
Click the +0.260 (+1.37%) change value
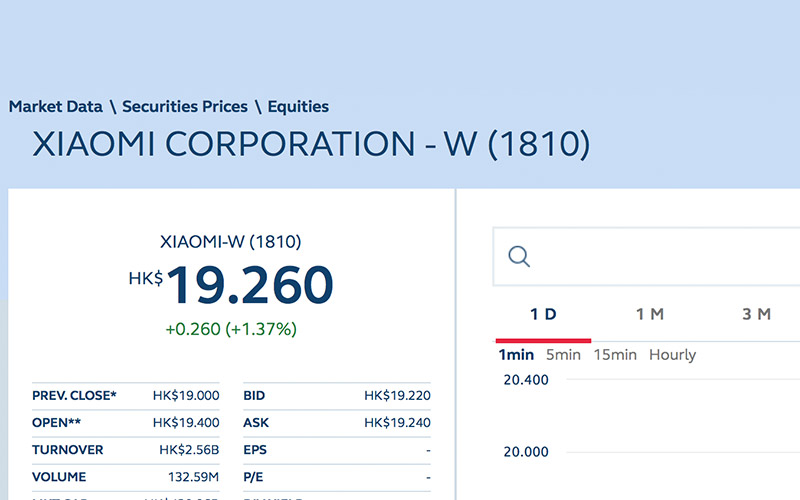pyautogui.click(x=231, y=329)
